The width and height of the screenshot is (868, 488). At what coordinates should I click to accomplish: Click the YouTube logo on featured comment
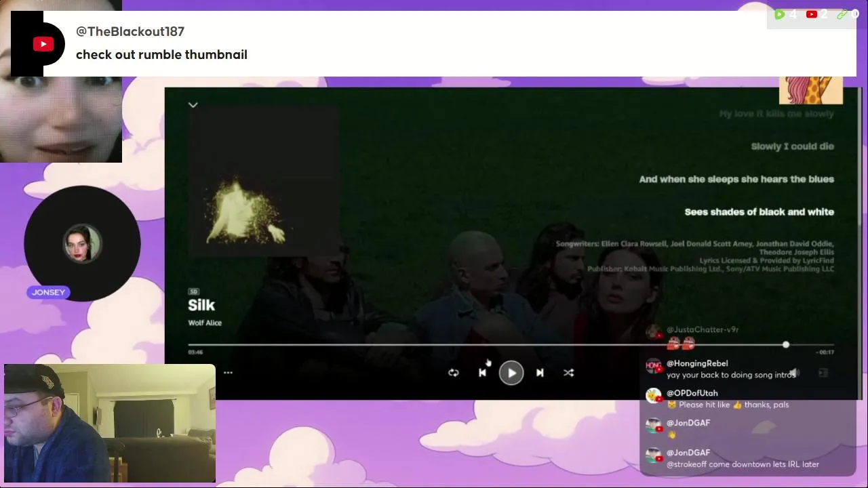click(43, 44)
